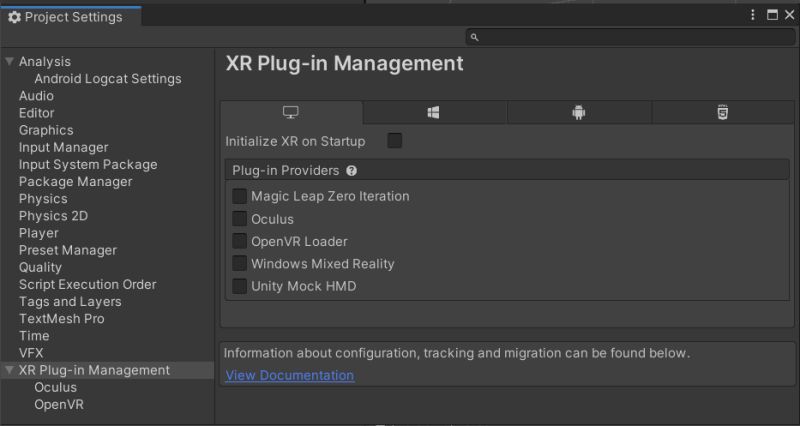Enable Initialize XR on Startup
Image resolution: width=800 pixels, height=426 pixels.
pyautogui.click(x=395, y=141)
